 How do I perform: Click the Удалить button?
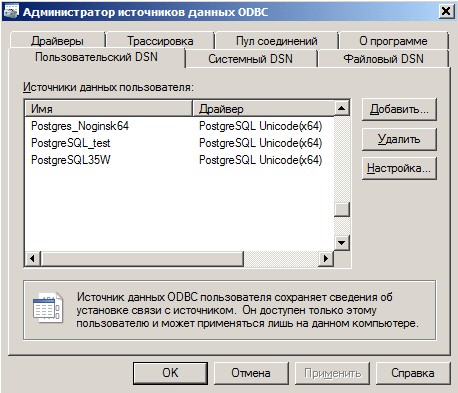pos(399,139)
